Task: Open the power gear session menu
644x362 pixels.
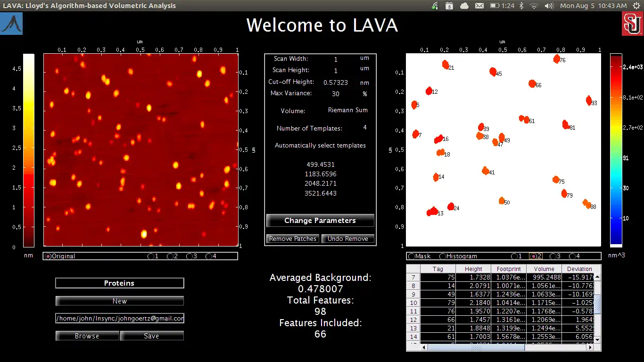Action: coord(636,6)
